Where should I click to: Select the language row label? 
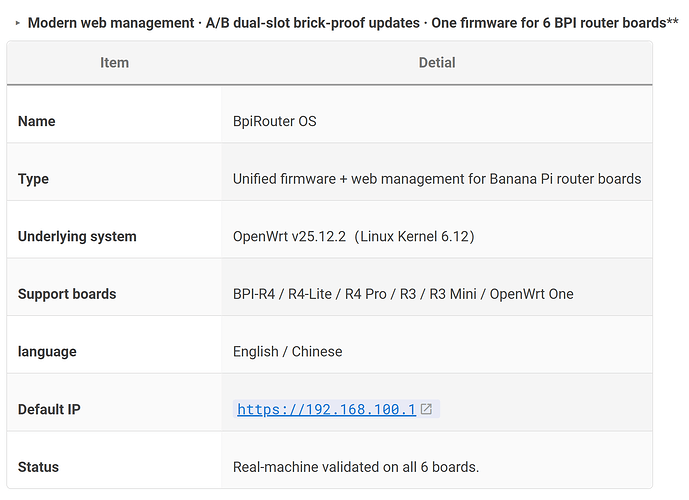click(47, 351)
